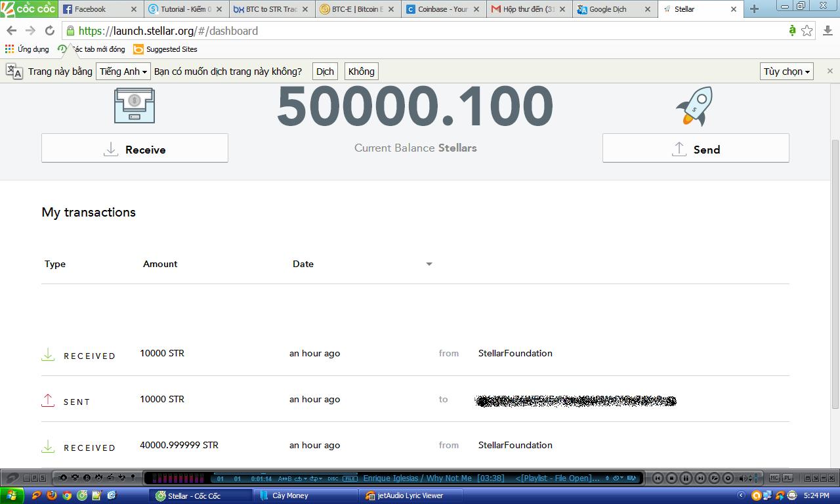840x504 pixels.
Task: Click the jetAudio record button
Action: (728, 478)
